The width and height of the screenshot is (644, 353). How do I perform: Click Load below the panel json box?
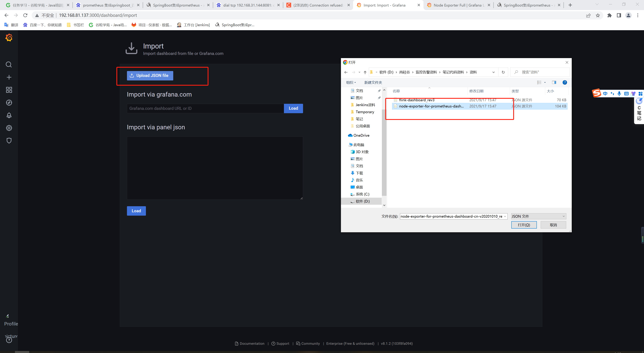[136, 211]
